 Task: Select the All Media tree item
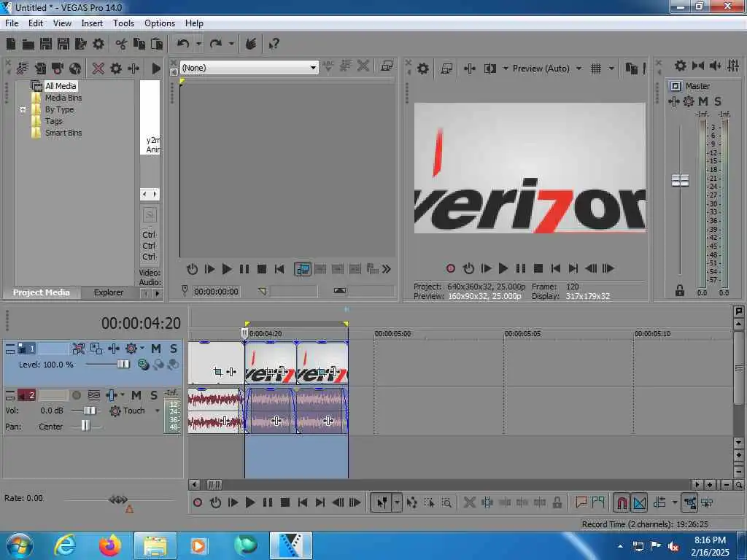(61, 86)
